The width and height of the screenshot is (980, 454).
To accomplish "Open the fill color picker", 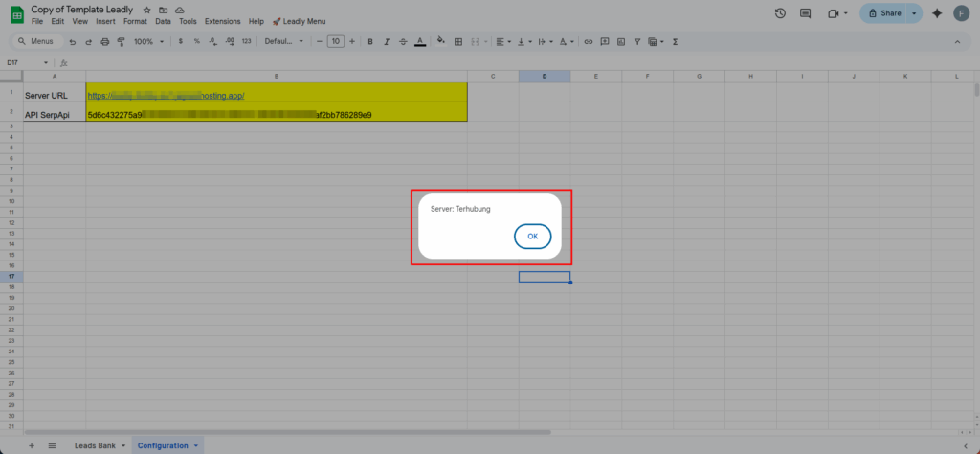I will click(440, 42).
